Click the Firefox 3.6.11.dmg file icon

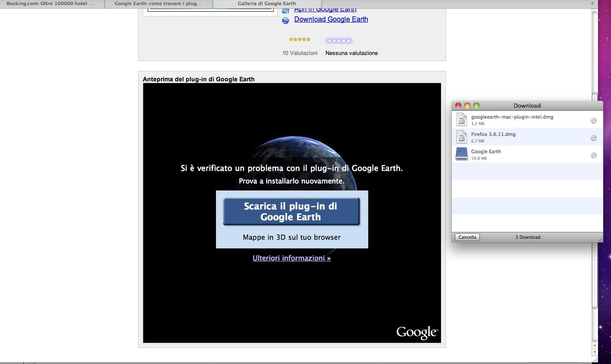coord(462,136)
